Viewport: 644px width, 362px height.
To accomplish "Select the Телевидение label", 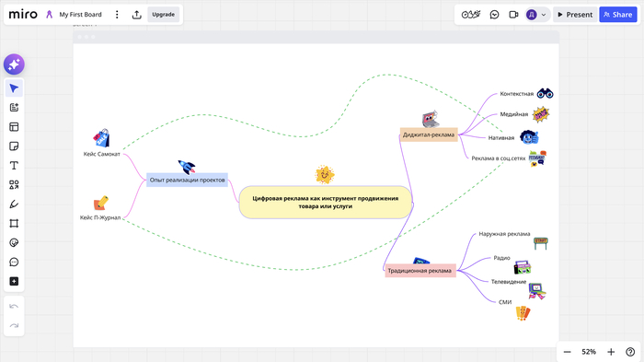I will (x=509, y=282).
